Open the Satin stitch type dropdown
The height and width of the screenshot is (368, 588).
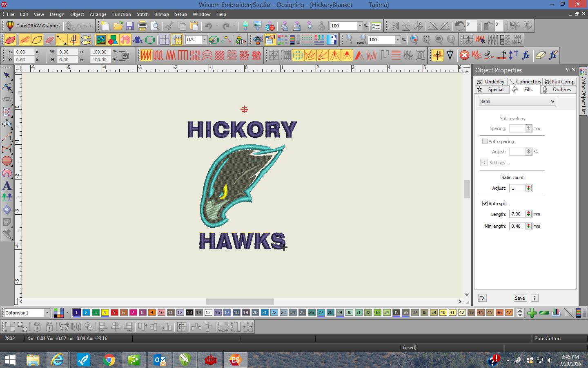point(517,101)
